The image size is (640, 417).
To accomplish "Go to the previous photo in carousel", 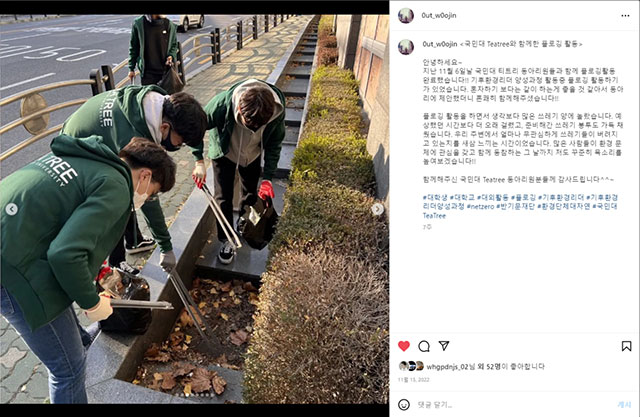I will point(11,209).
